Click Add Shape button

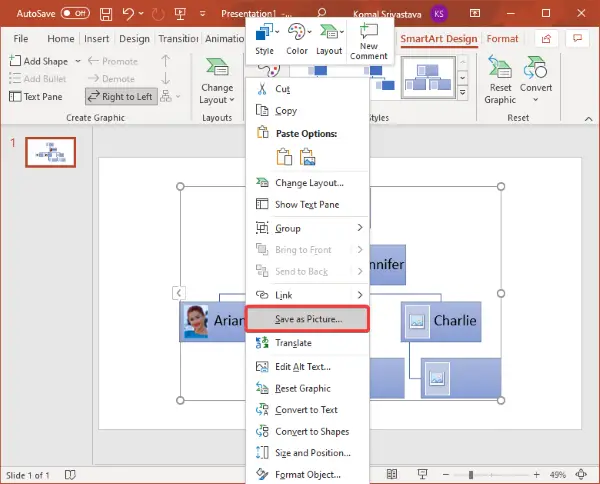[38, 61]
